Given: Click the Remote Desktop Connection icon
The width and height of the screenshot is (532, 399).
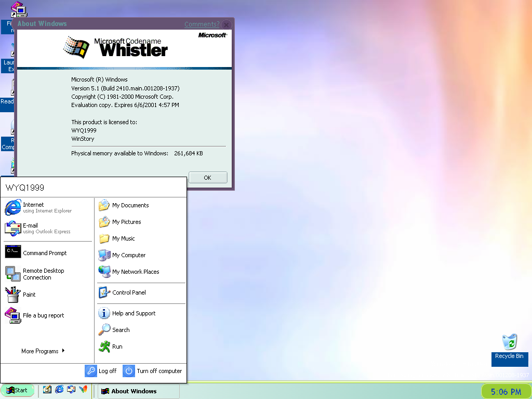Looking at the screenshot, I should [x=13, y=273].
